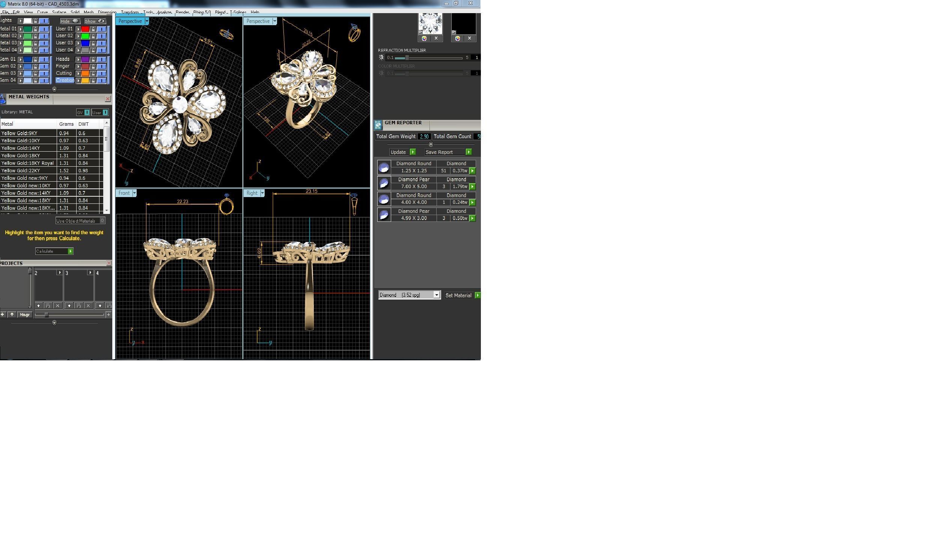
Task: Select the Yellow Gold:18KY row
Action: 51,155
